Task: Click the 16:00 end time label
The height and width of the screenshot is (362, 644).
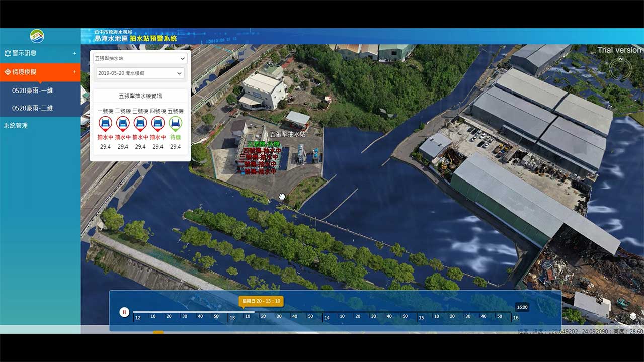Action: point(522,307)
